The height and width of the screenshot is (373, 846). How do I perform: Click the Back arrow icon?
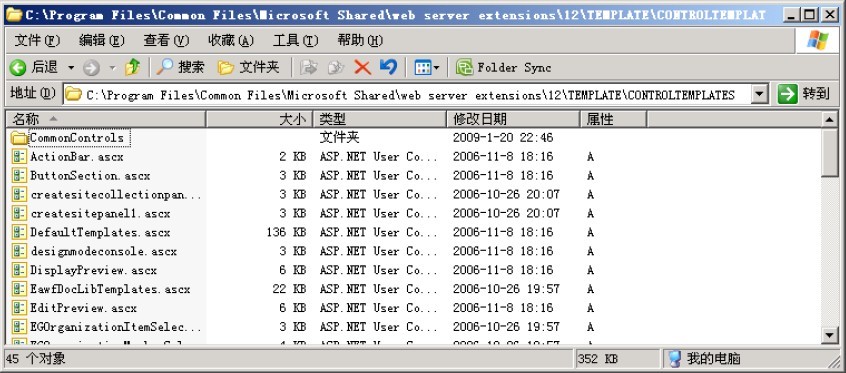[x=18, y=67]
